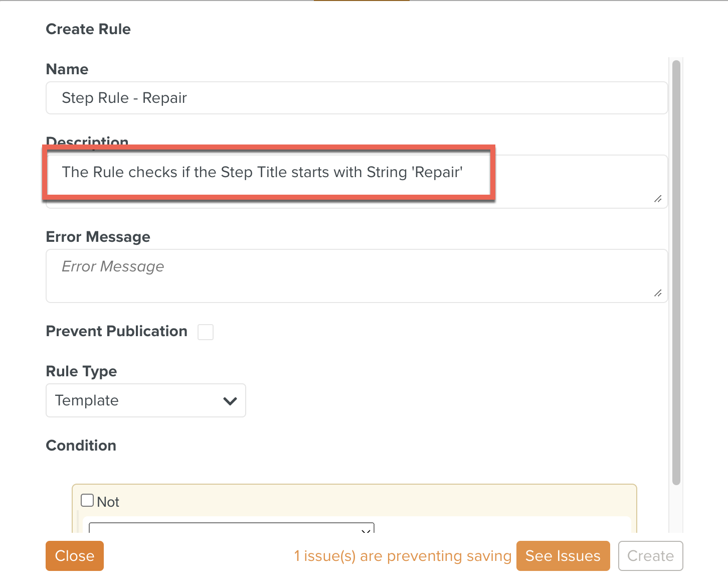Click the chevron arrow in Rule Type selector
This screenshot has height=584, width=728.
pos(230,401)
